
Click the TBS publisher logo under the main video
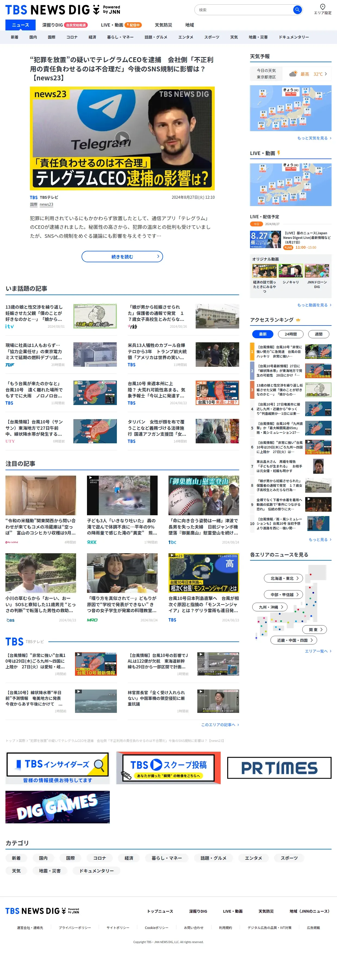coord(33,197)
